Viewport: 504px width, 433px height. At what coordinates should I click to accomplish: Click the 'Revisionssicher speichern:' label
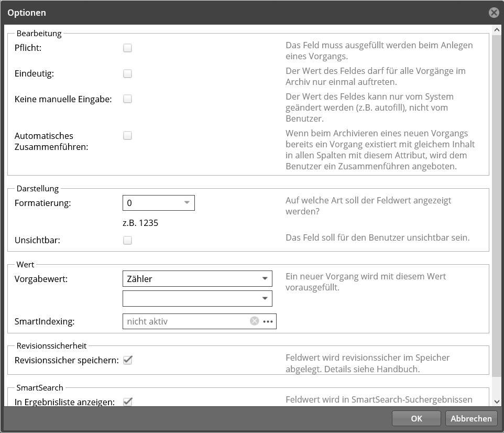coord(67,360)
